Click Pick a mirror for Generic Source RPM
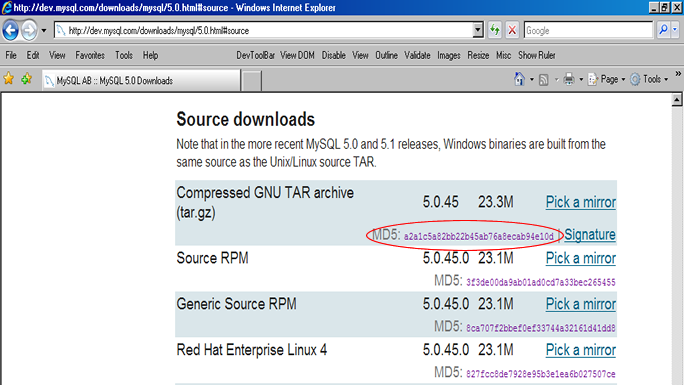Viewport: 684px width, 385px height. [581, 304]
